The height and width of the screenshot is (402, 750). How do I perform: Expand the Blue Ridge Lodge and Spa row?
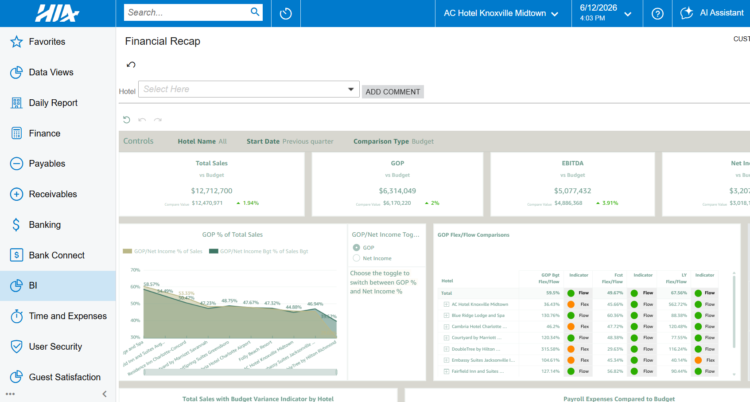click(446, 315)
